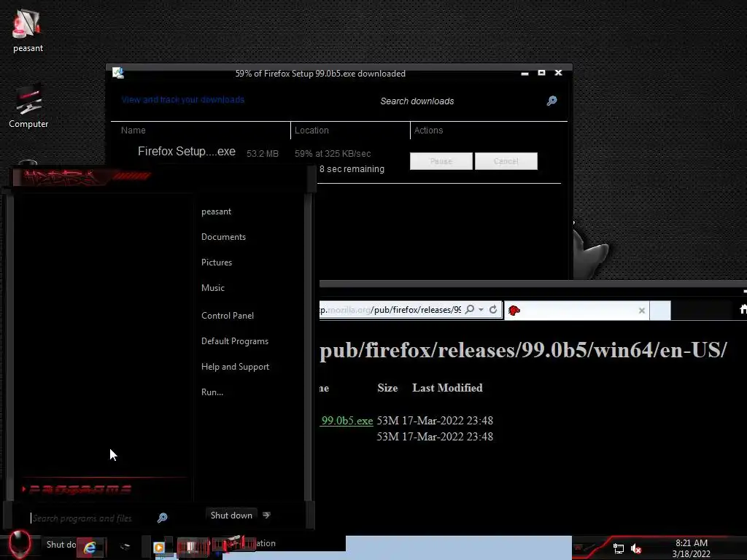This screenshot has height=560, width=747.
Task: Click the browser address bar URL
Action: (x=391, y=309)
